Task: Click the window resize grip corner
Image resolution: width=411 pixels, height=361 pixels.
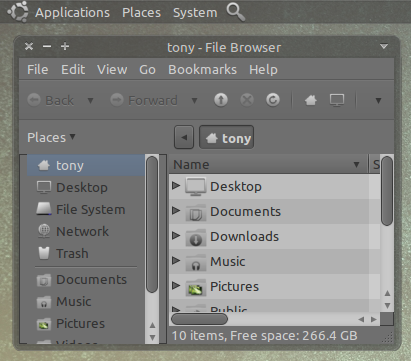Action: point(388,338)
